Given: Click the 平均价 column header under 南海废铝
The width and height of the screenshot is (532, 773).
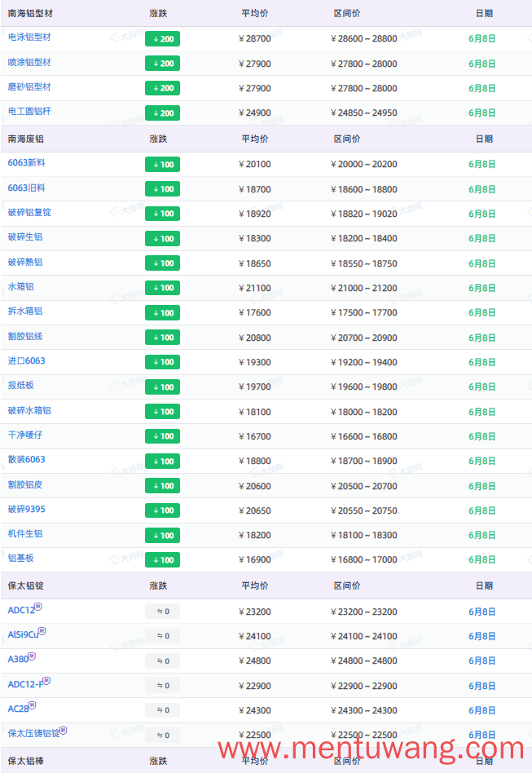Looking at the screenshot, I should coord(255,139).
